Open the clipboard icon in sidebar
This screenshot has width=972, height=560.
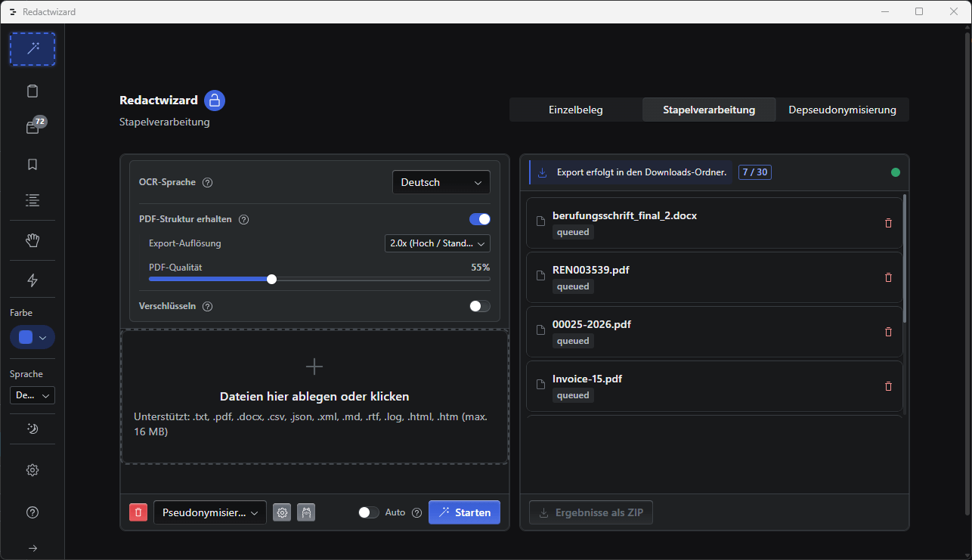tap(33, 91)
